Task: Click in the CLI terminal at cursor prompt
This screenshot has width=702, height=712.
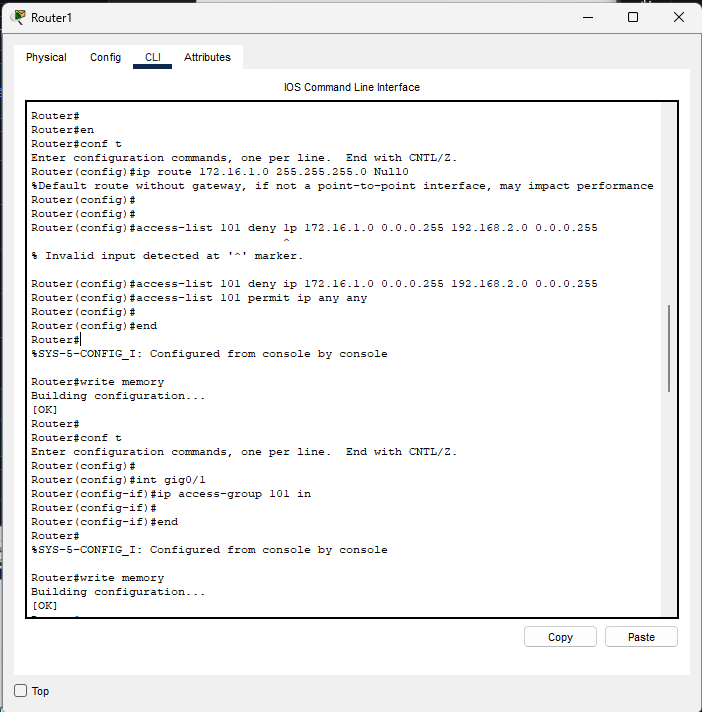Action: [80, 340]
